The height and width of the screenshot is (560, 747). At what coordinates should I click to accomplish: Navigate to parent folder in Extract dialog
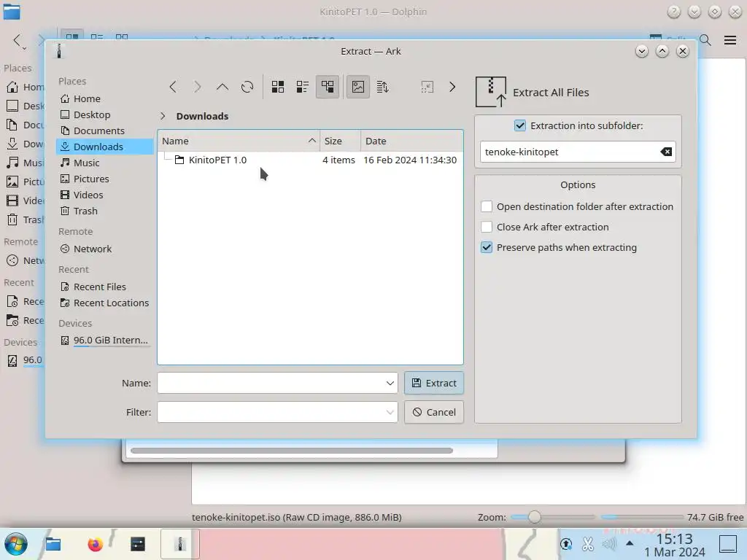(x=222, y=87)
